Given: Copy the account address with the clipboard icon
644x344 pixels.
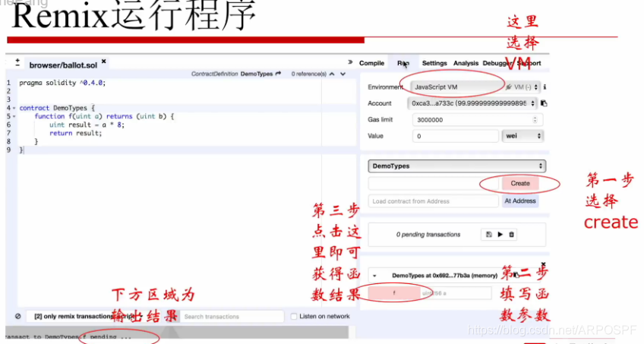Looking at the screenshot, I should pyautogui.click(x=544, y=103).
